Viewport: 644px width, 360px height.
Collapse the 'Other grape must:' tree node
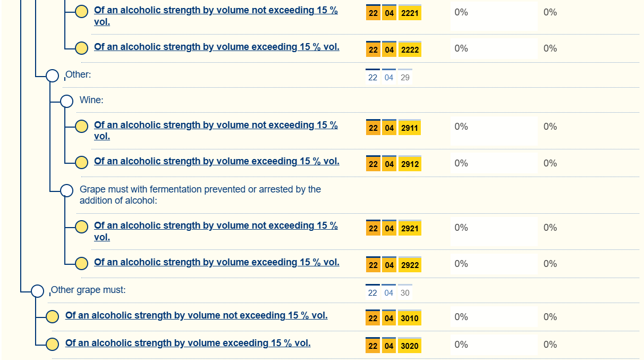click(x=37, y=291)
